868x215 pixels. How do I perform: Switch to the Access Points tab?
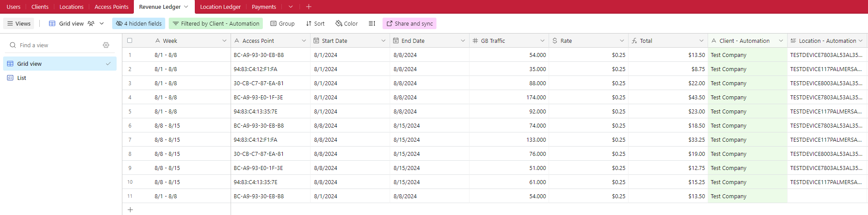[111, 7]
